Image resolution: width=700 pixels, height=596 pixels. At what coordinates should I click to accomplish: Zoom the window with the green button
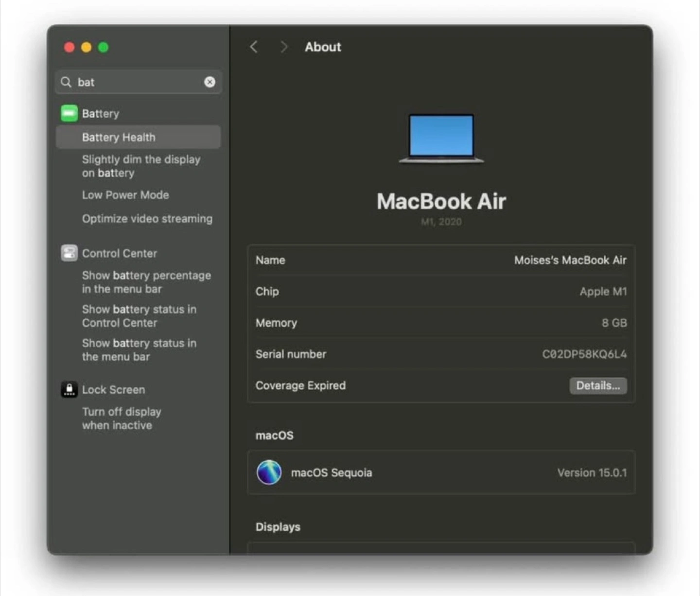point(103,47)
